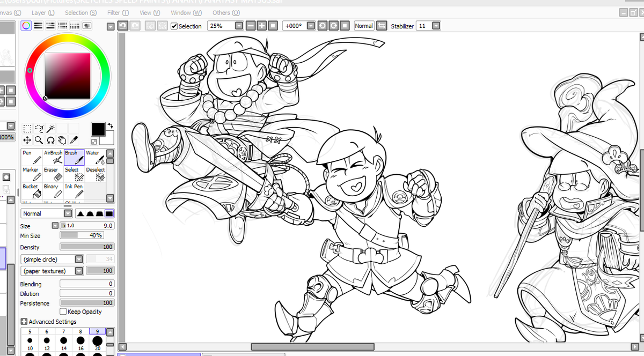Click the undo arrow button
The image size is (644, 356).
(122, 26)
